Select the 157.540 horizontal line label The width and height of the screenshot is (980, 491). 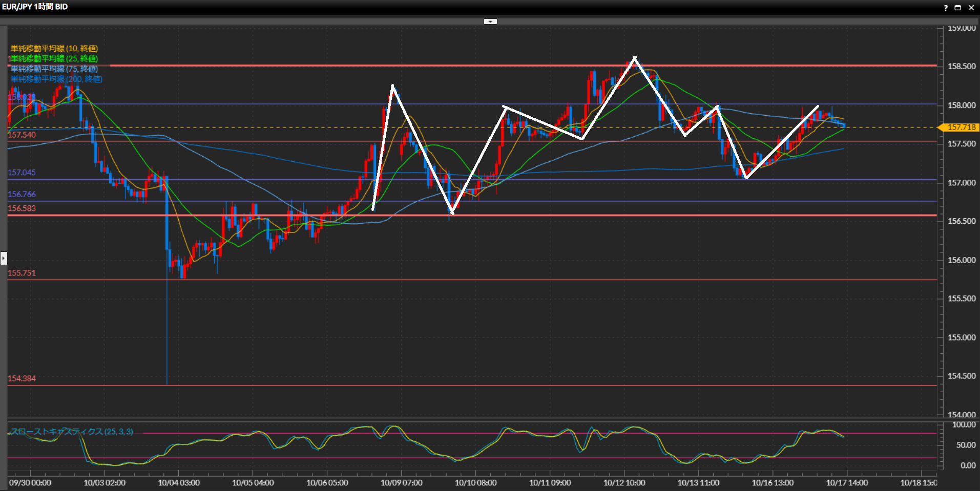(22, 135)
